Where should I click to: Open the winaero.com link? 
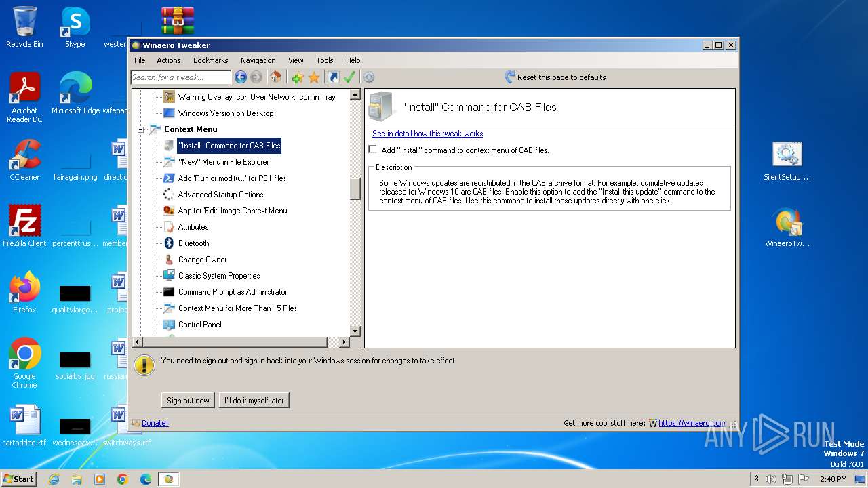click(692, 423)
